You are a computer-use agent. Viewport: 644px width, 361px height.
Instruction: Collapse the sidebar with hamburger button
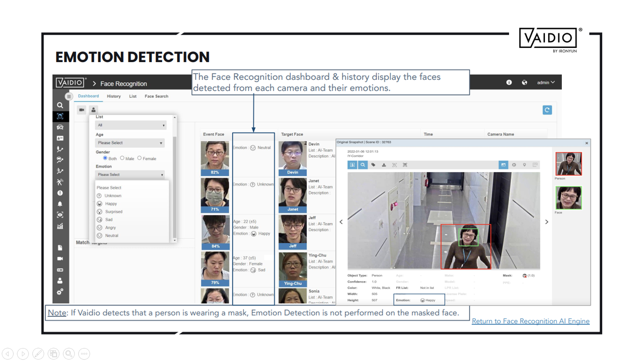point(69,96)
